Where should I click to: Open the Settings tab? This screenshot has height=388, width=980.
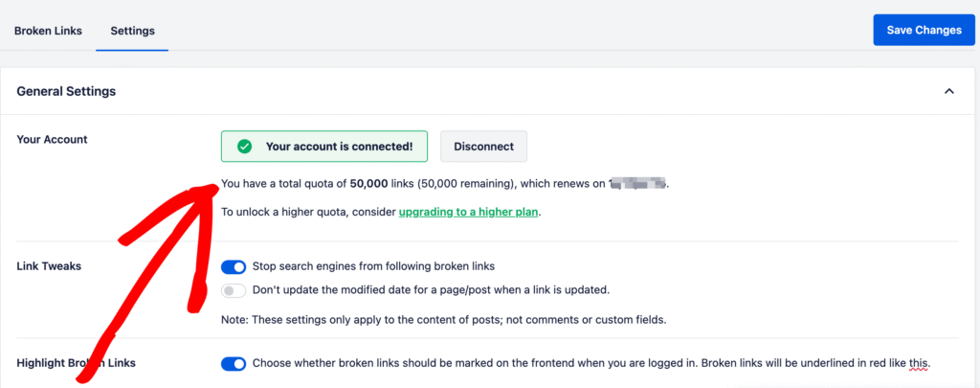[132, 31]
